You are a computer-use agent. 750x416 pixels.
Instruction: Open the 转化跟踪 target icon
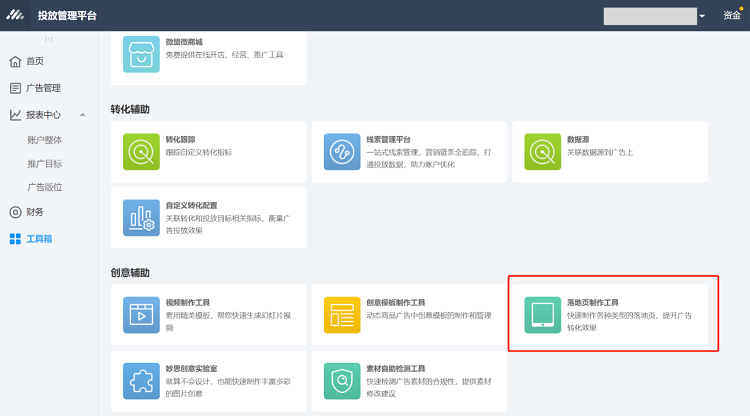141,152
